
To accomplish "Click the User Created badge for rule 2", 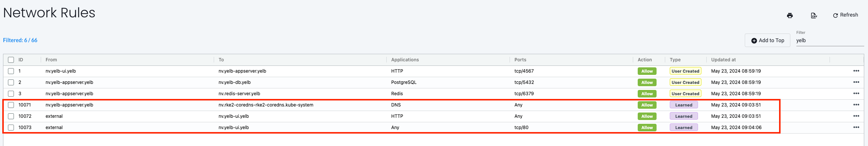I will pos(685,82).
